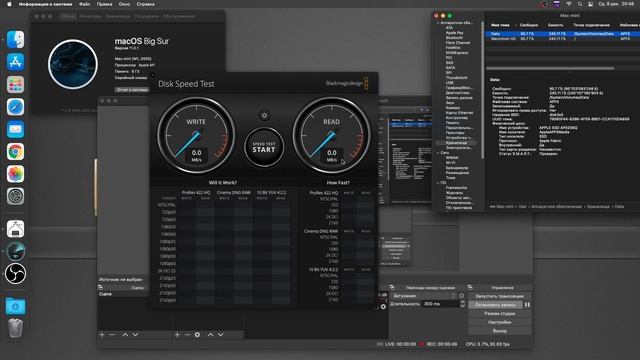
Task: Select Bluetooth in System Information sidebar
Action: pyautogui.click(x=454, y=38)
